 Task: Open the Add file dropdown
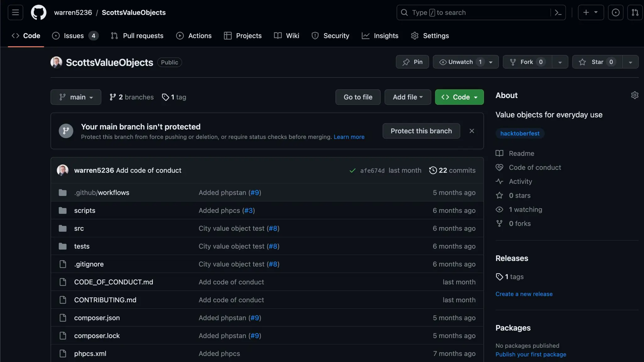click(408, 97)
